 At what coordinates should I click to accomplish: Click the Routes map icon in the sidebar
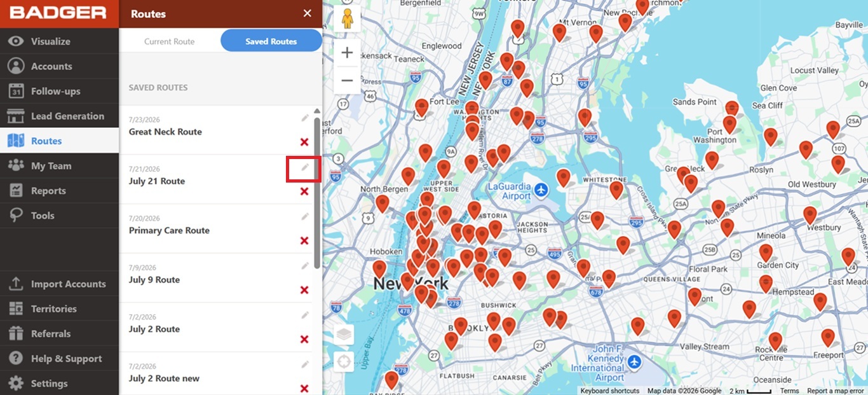click(x=16, y=141)
